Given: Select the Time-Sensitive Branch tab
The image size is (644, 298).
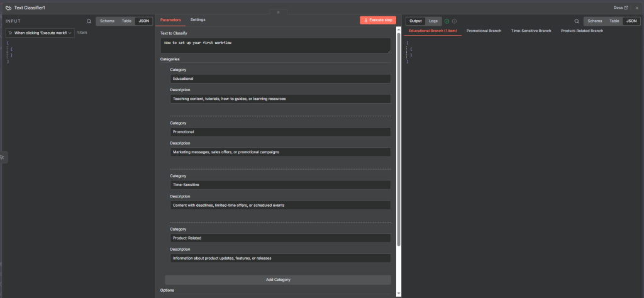Looking at the screenshot, I should tap(531, 30).
